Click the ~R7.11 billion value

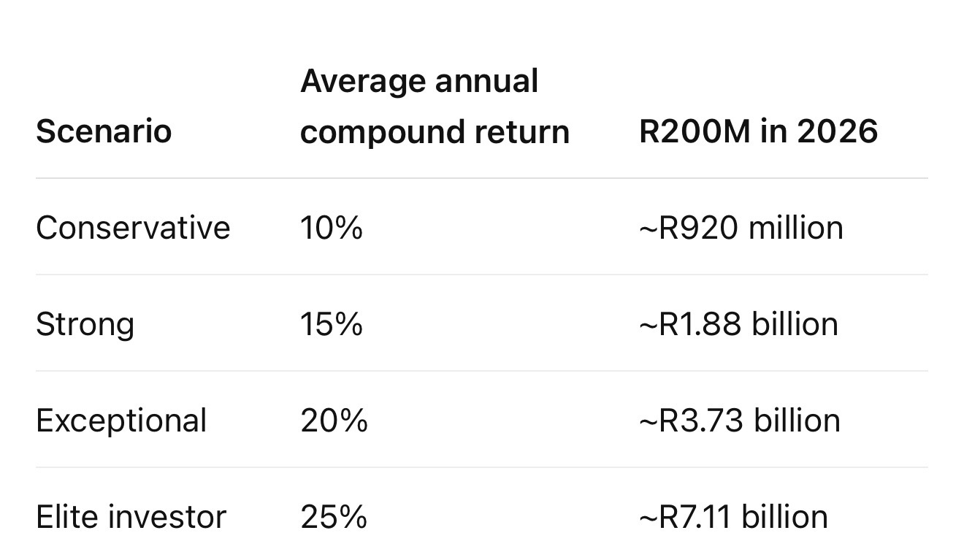coord(733,516)
